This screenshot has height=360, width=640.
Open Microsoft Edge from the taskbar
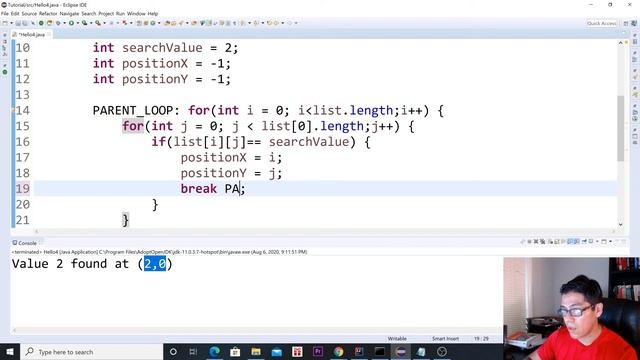(214, 352)
